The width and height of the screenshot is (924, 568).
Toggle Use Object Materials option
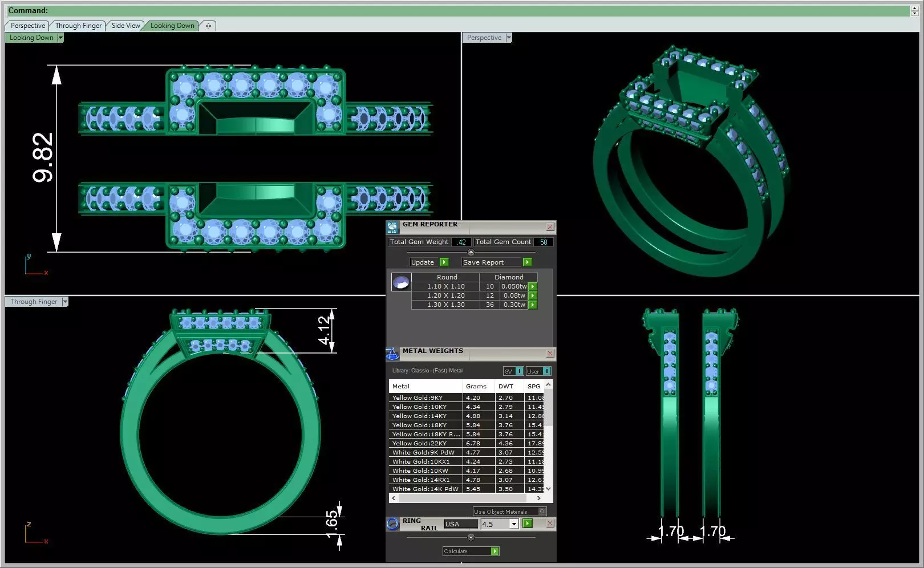pyautogui.click(x=542, y=512)
